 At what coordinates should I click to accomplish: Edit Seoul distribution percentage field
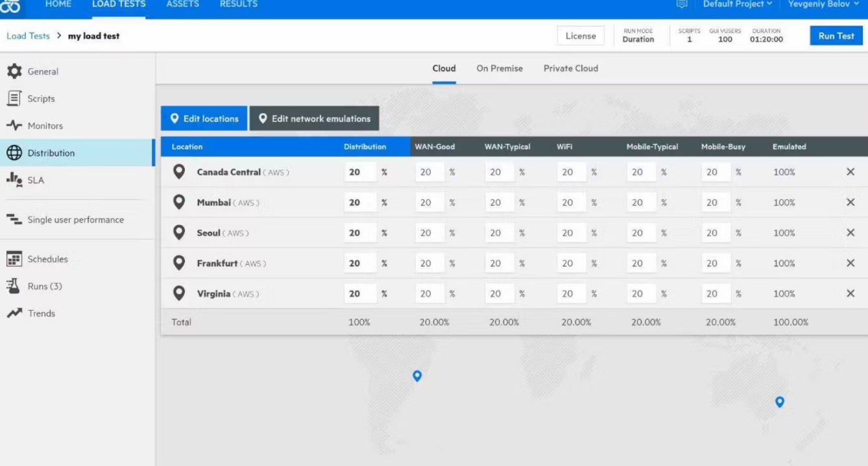pyautogui.click(x=360, y=233)
